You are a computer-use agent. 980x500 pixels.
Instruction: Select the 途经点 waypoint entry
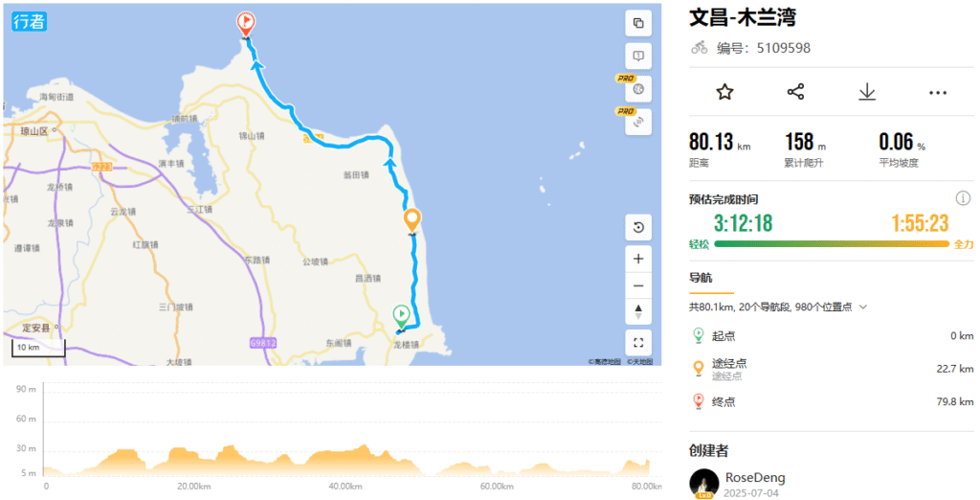coord(832,369)
